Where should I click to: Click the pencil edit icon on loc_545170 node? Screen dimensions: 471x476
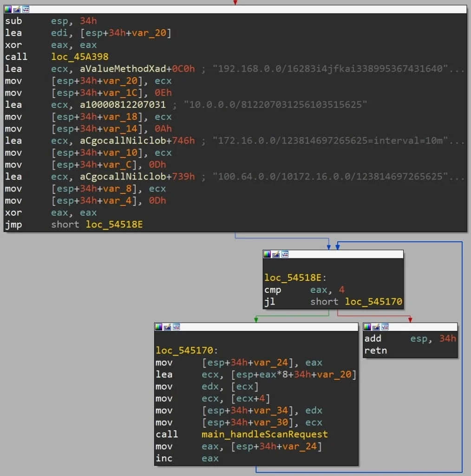coord(167,327)
